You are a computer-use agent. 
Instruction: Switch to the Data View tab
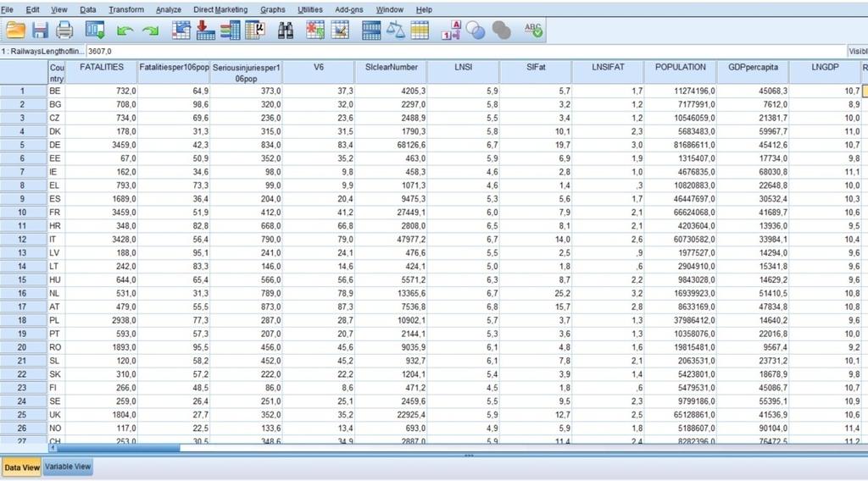[x=21, y=467]
